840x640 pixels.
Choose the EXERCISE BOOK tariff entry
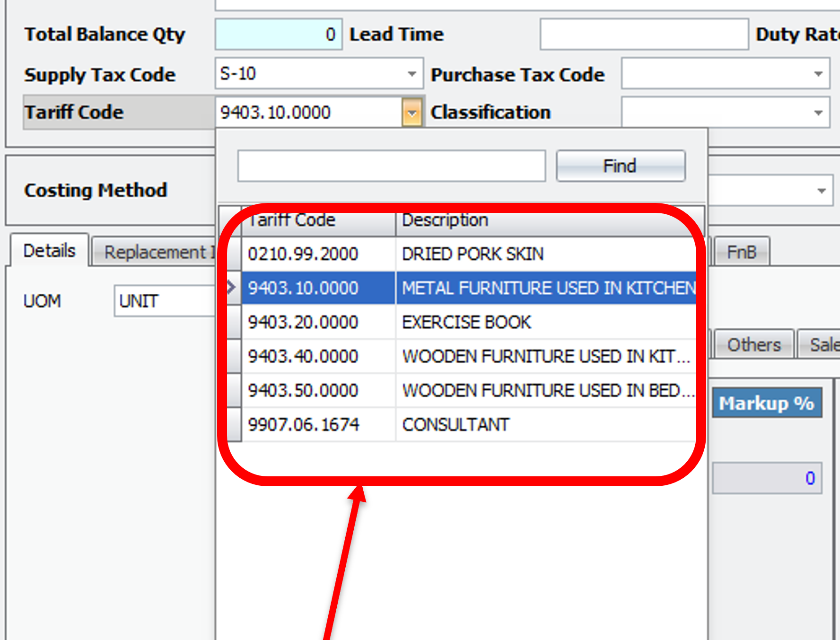[466, 322]
